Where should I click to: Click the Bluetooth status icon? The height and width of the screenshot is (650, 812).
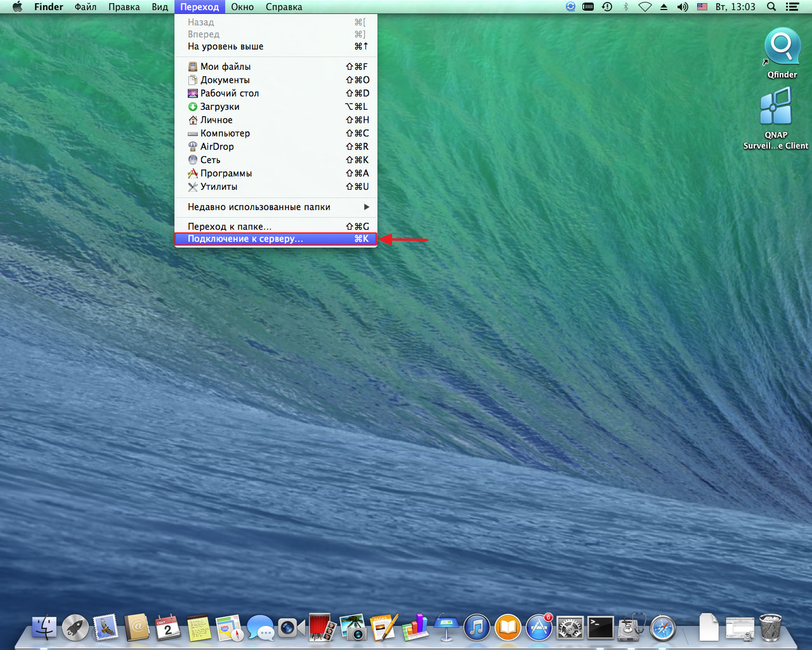coord(625,6)
